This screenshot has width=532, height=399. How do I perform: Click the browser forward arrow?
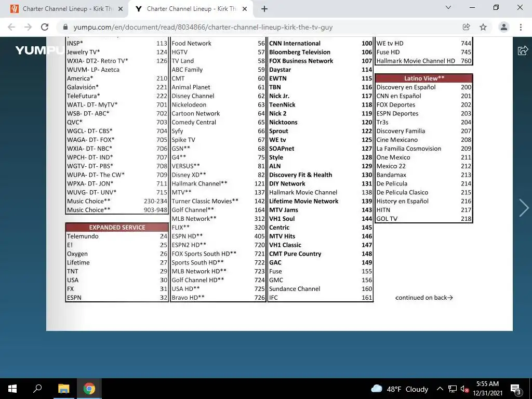point(28,27)
